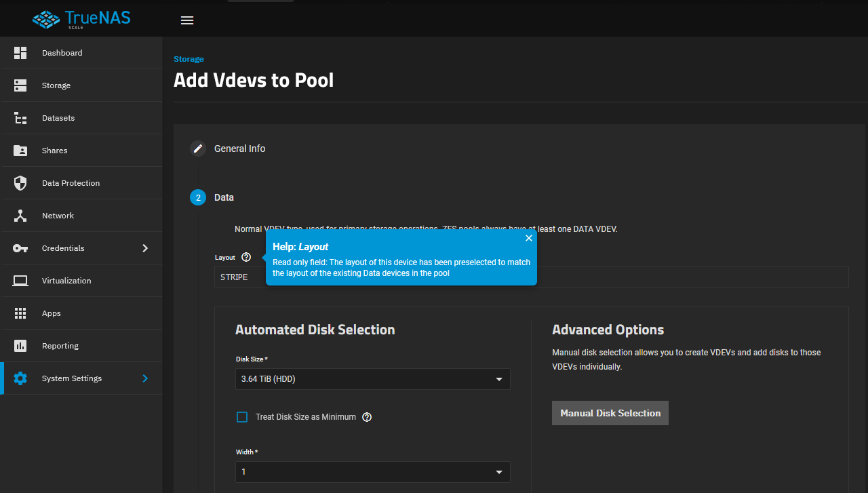868x493 pixels.
Task: Click the Dashboard sidebar icon
Action: pos(20,53)
